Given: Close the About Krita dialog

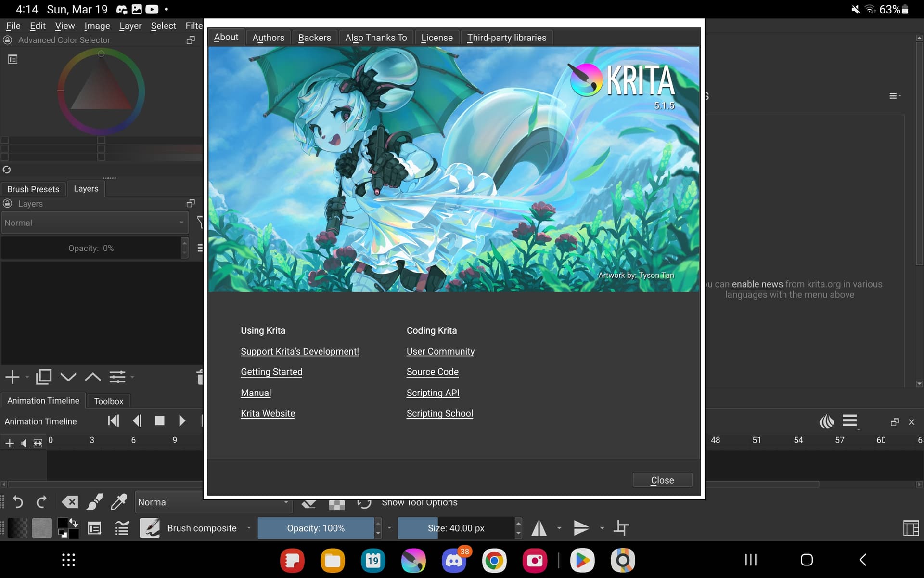Looking at the screenshot, I should 662,480.
